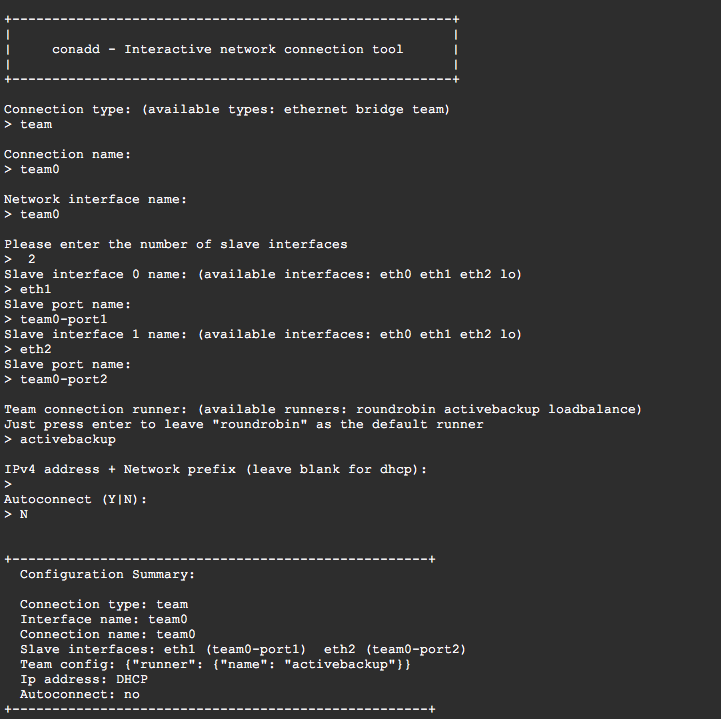This screenshot has height=719, width=721.
Task: Click the team0 network interface name entry
Action: pyautogui.click(x=40, y=215)
